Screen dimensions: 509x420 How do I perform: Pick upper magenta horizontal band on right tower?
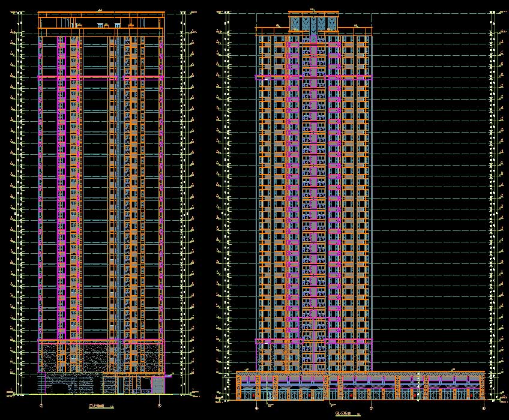[314, 77]
